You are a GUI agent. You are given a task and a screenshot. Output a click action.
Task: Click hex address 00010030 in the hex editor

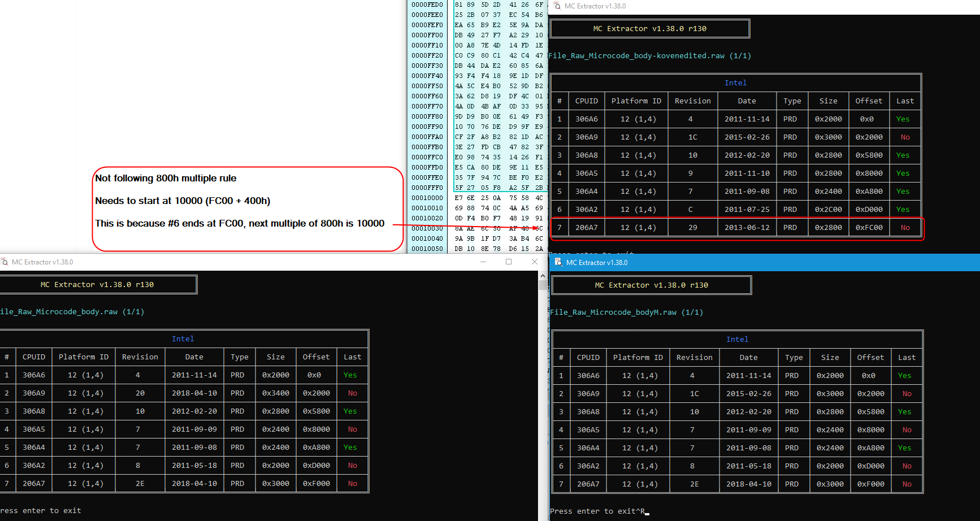(x=427, y=228)
